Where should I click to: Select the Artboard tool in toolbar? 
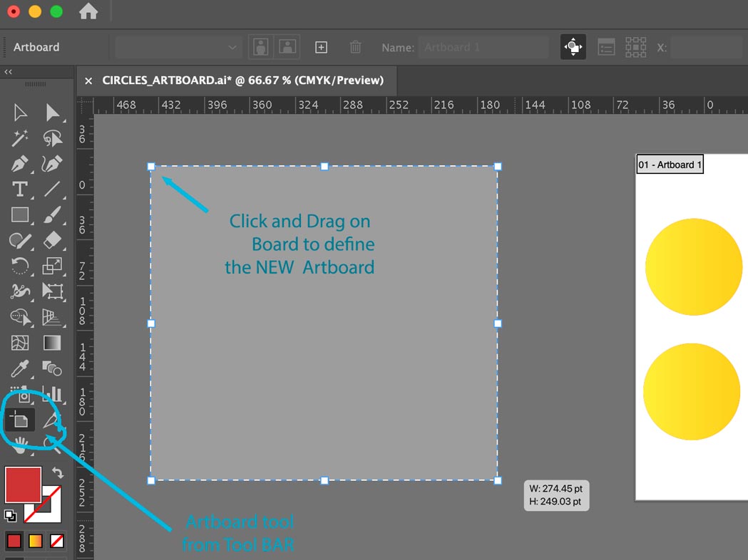click(19, 420)
